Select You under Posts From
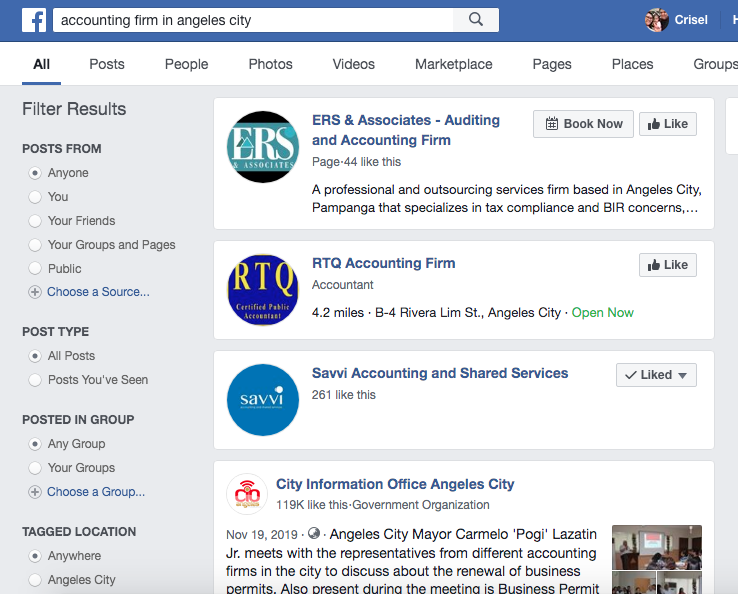Image resolution: width=738 pixels, height=594 pixels. pyautogui.click(x=35, y=197)
